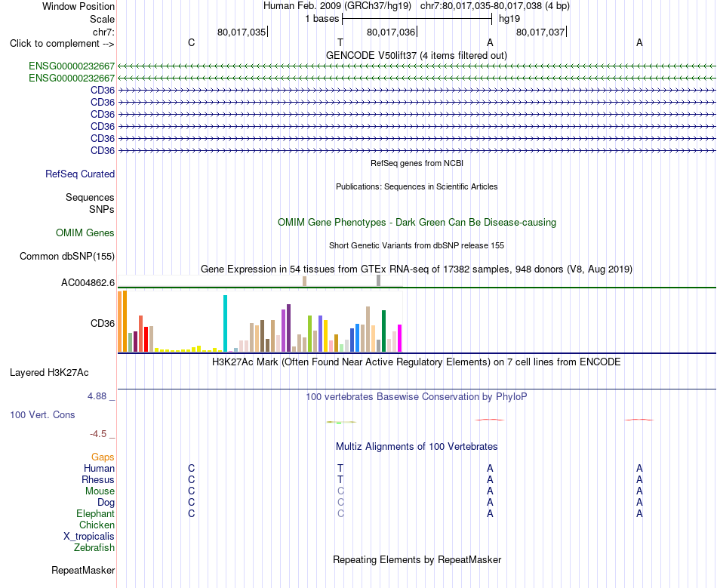Click the RepeatMasker track label
The height and width of the screenshot is (588, 717).
pos(83,570)
